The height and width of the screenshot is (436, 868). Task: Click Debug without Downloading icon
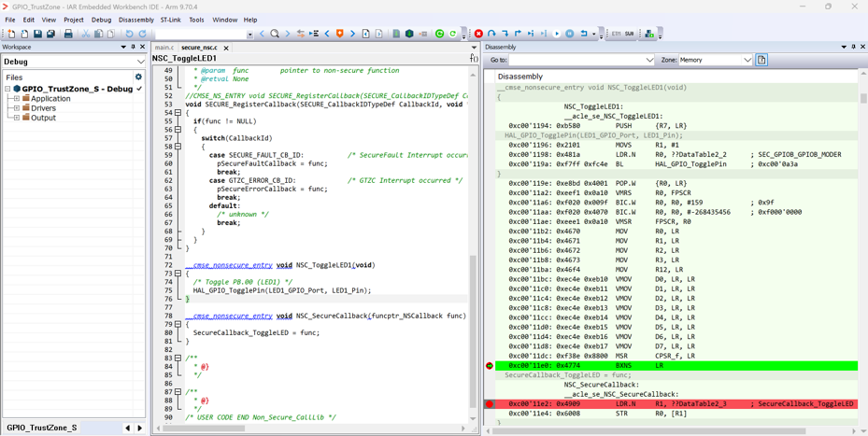453,34
